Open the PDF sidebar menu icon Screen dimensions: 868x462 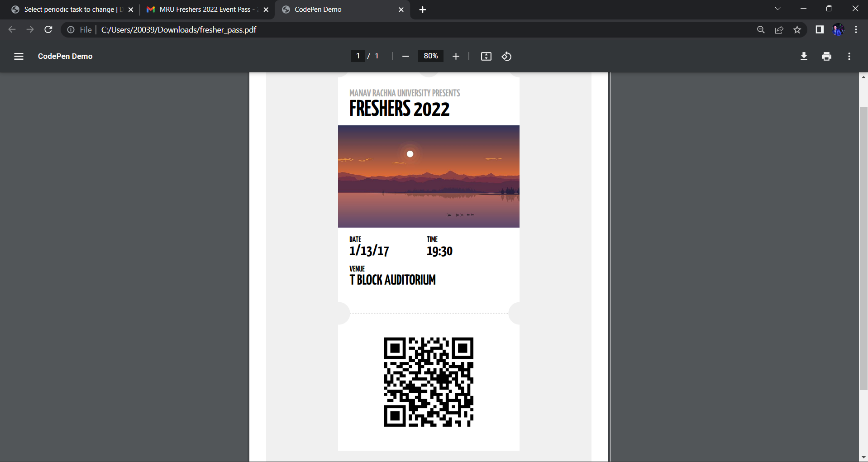[x=19, y=56]
